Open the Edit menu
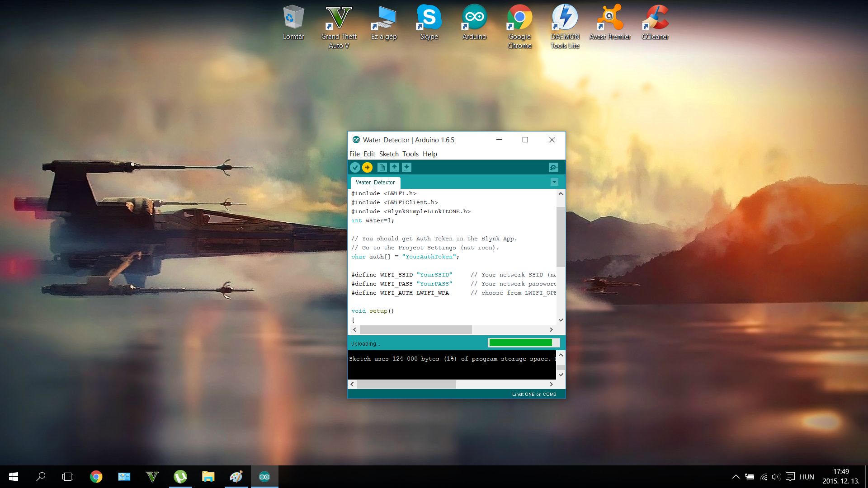868x488 pixels. point(369,154)
